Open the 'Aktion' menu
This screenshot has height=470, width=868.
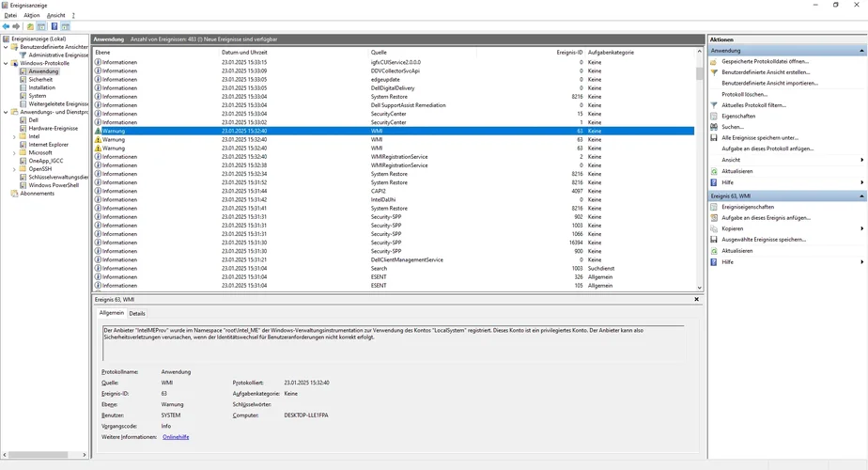tap(32, 16)
